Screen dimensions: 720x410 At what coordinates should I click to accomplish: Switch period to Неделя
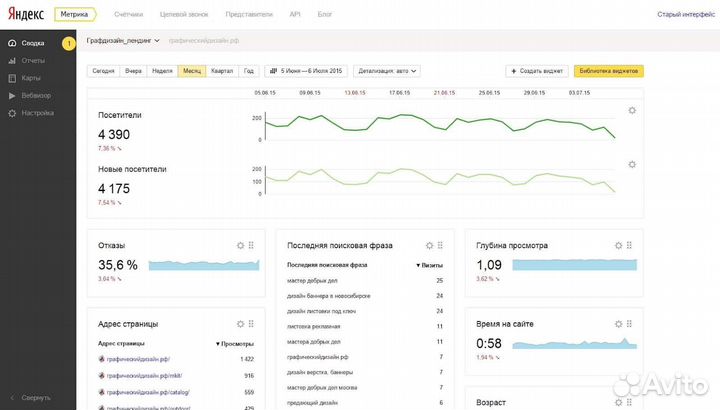tap(162, 72)
